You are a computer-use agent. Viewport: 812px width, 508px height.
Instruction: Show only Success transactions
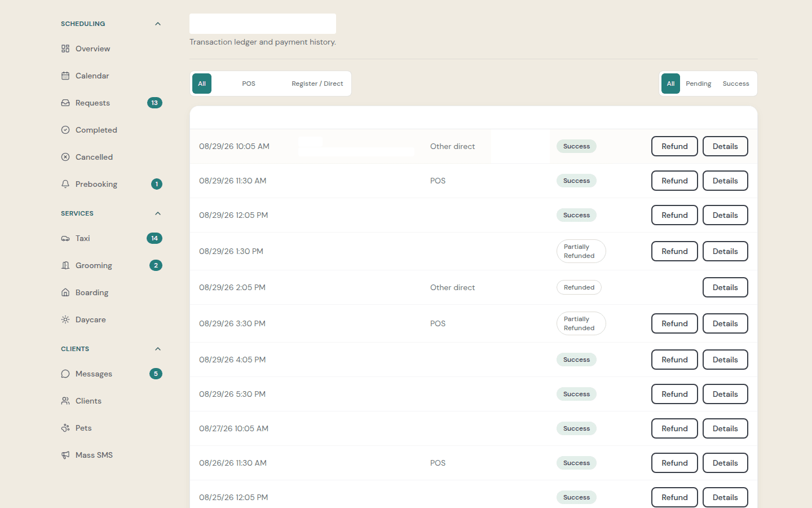[x=736, y=84]
